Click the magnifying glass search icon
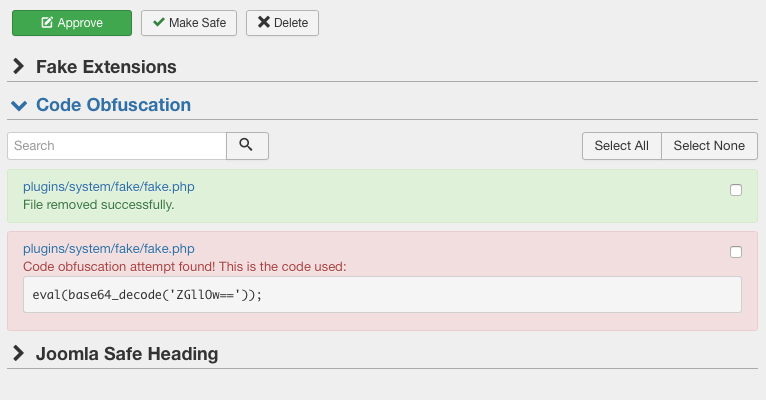The width and height of the screenshot is (766, 400). coord(247,146)
